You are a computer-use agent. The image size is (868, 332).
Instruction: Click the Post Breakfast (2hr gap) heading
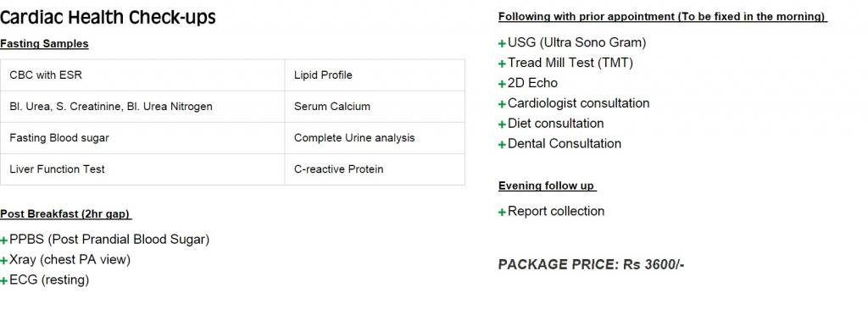coord(66,214)
